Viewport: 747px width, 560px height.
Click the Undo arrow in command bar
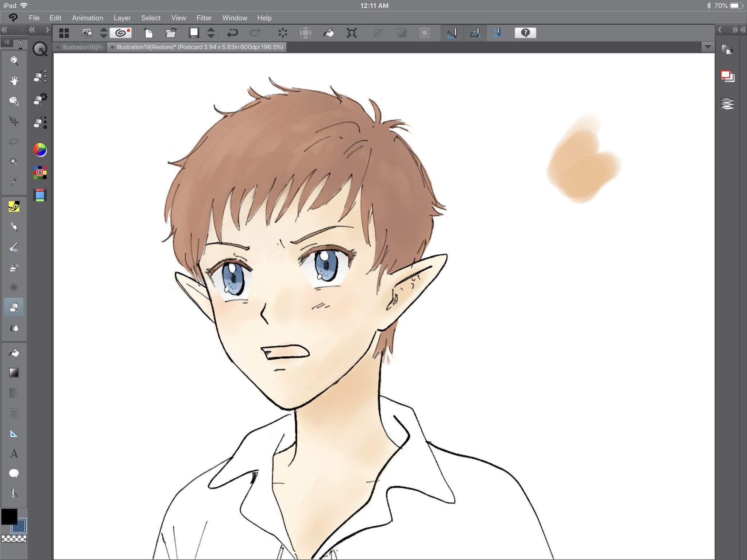point(232,33)
